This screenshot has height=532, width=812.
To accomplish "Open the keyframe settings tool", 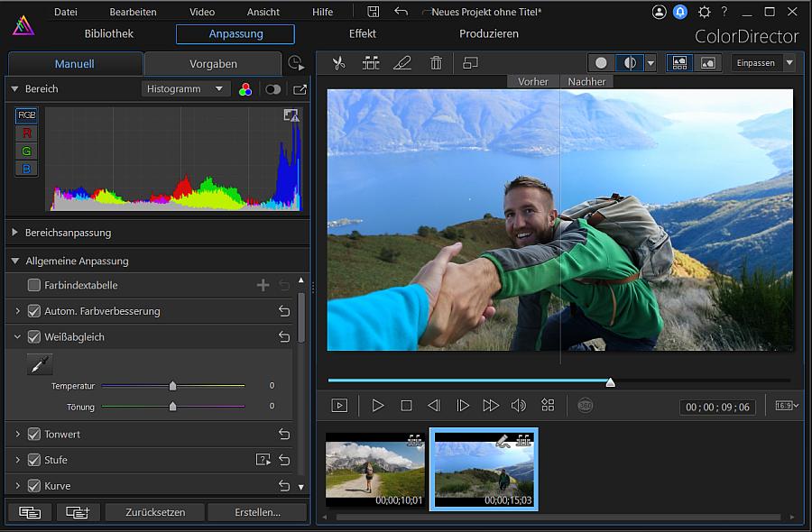I will [x=371, y=63].
